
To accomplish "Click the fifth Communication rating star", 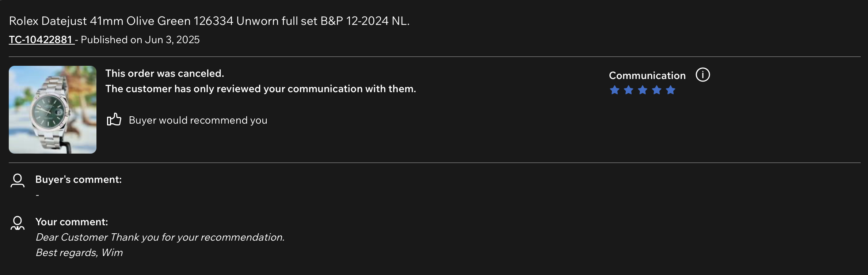I will 670,90.
